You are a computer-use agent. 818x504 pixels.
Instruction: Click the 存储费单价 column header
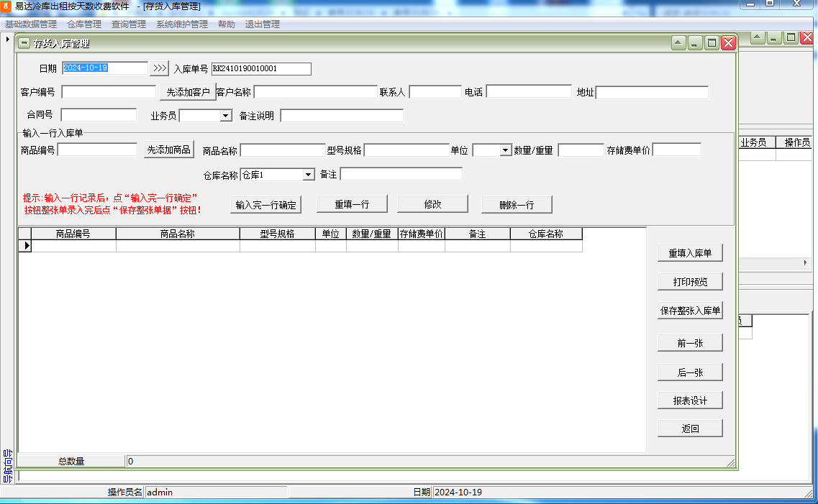422,234
